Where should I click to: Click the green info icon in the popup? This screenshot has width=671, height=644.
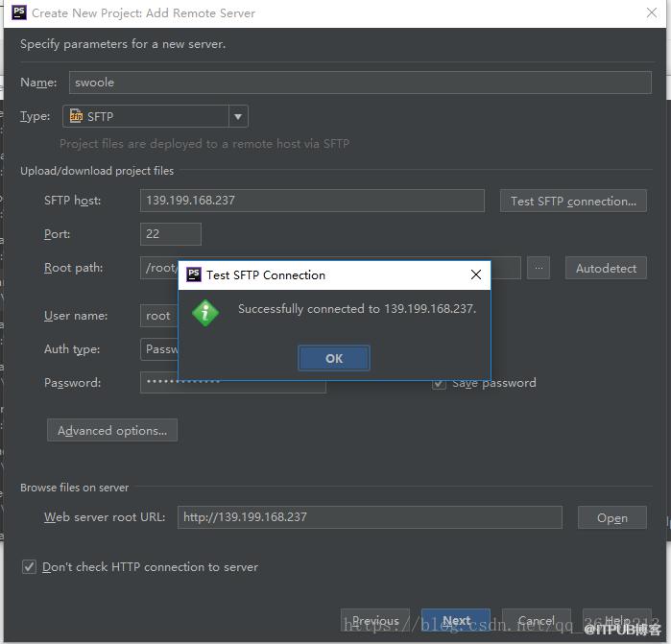[x=205, y=313]
